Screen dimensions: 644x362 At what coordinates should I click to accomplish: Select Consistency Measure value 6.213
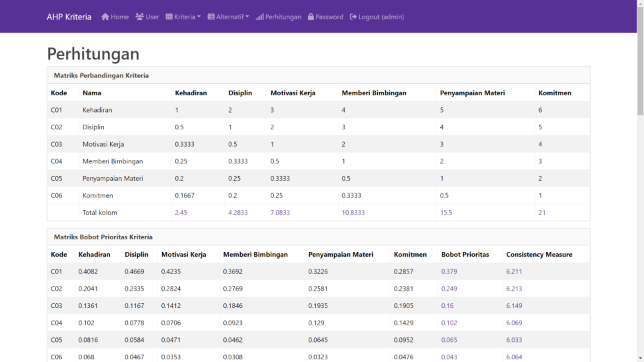[x=514, y=289]
